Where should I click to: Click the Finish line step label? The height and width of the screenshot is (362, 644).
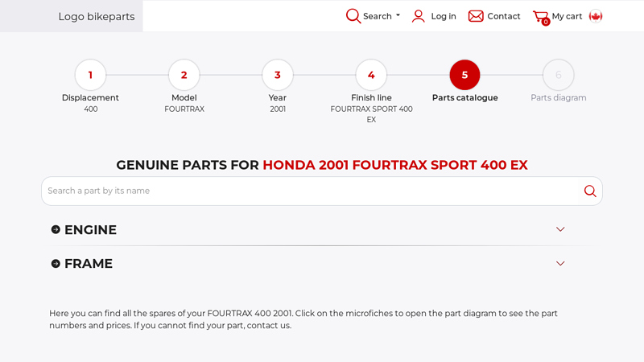tap(371, 97)
